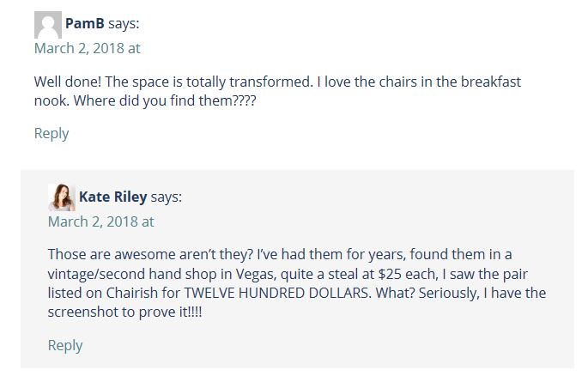Click "says:" next to PamB
Image resolution: width=588 pixels, height=376 pixels.
point(124,24)
